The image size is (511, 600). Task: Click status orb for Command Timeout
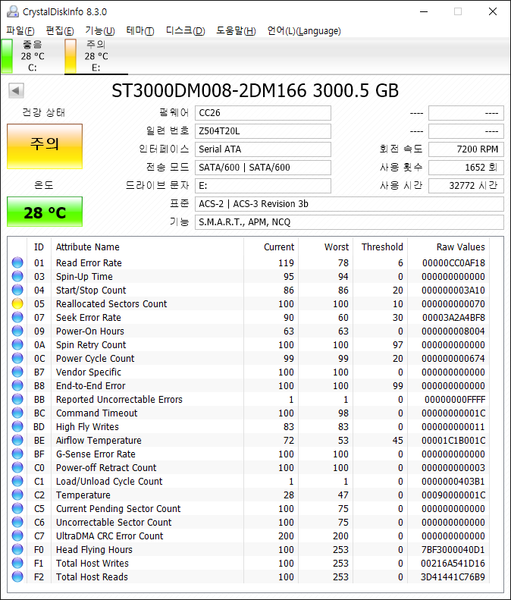tap(17, 412)
